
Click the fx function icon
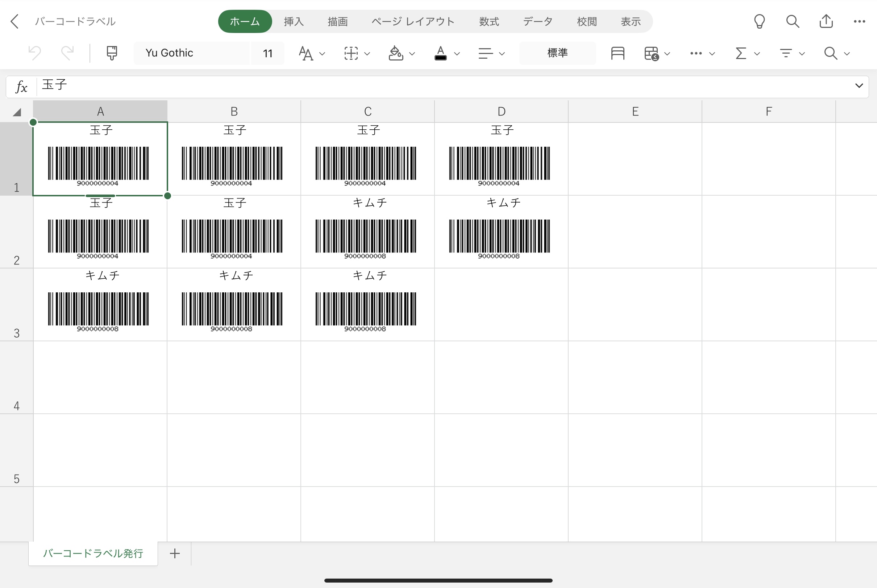point(21,87)
